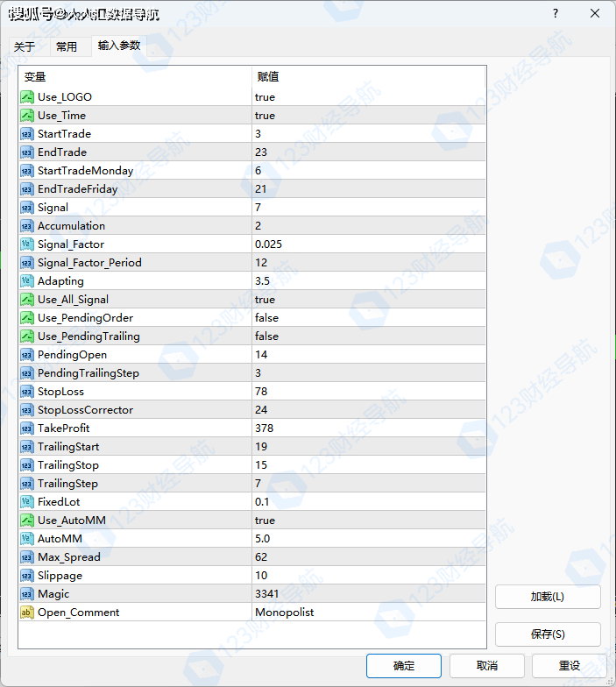
Task: Click the boolean icon beside Use_AutoMM
Action: point(27,521)
